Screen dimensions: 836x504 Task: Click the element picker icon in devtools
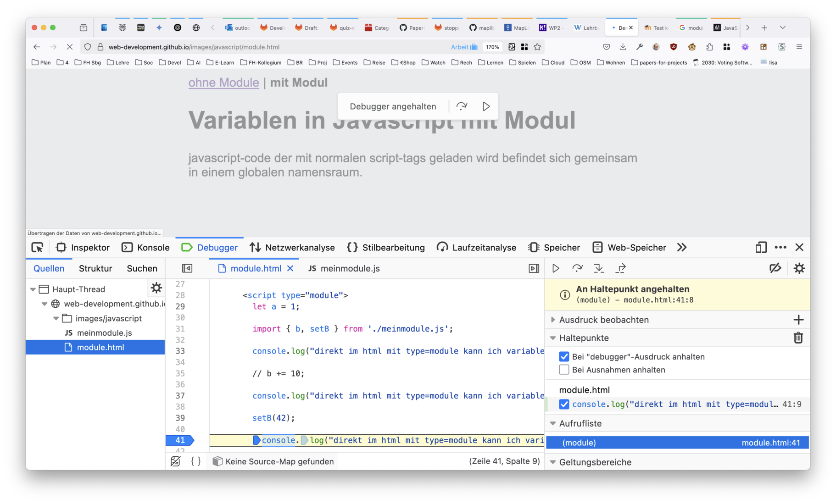tap(37, 248)
